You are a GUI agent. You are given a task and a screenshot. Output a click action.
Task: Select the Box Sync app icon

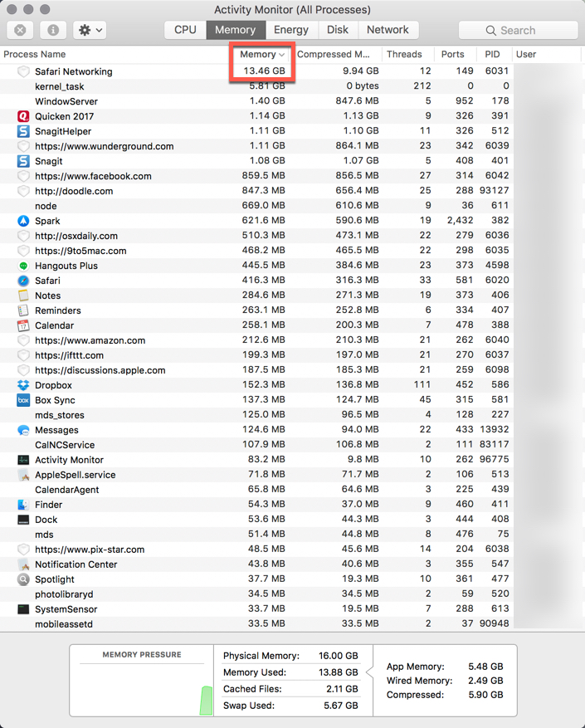[23, 400]
